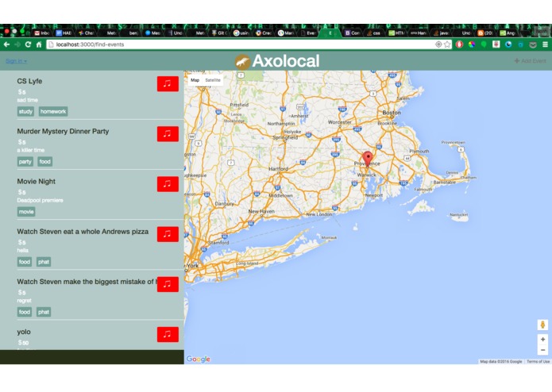Click the green balloon extension icon

484,44
